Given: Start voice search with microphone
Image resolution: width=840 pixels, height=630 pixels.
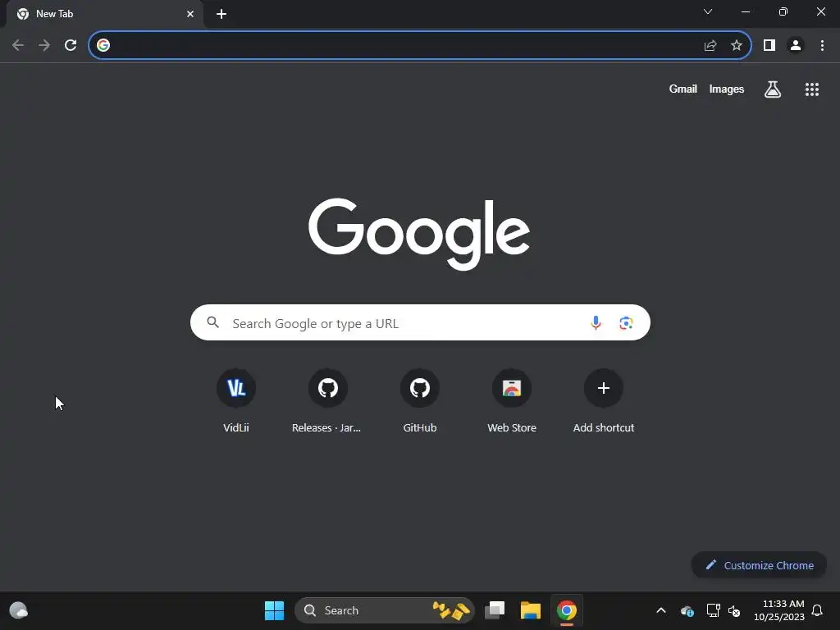Looking at the screenshot, I should [596, 323].
